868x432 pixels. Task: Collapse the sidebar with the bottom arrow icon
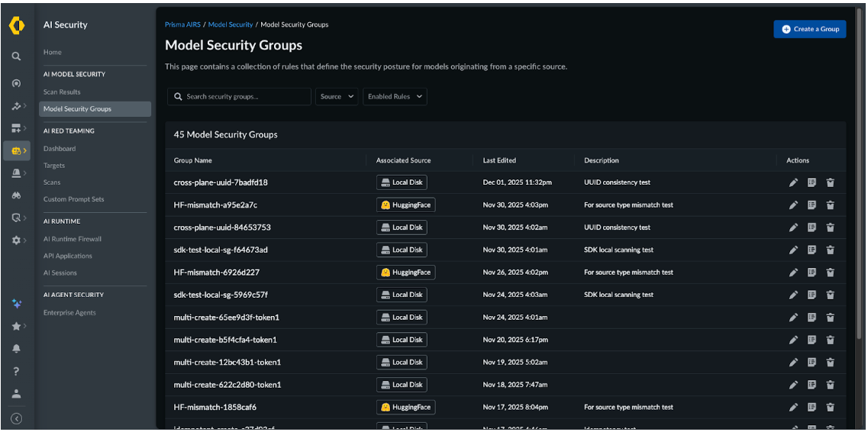(16, 418)
